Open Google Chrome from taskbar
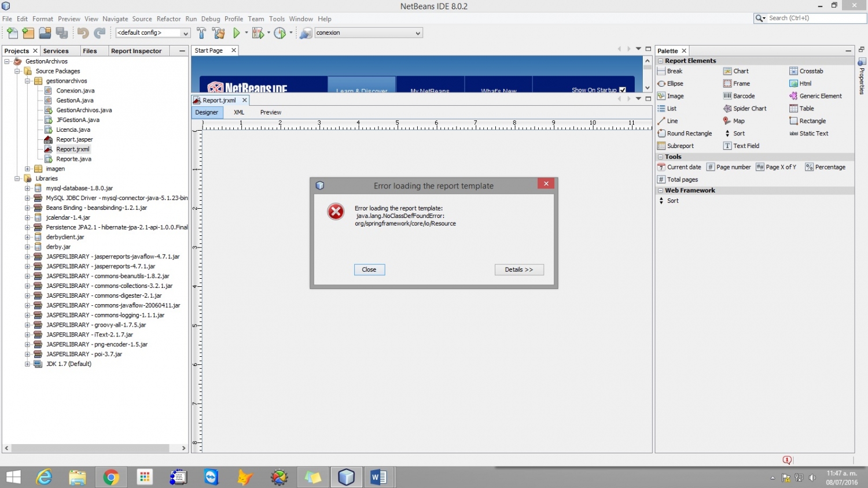 pos(111,477)
